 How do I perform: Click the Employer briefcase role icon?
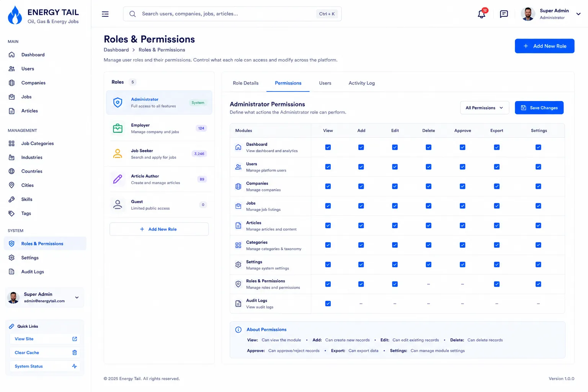(x=118, y=128)
